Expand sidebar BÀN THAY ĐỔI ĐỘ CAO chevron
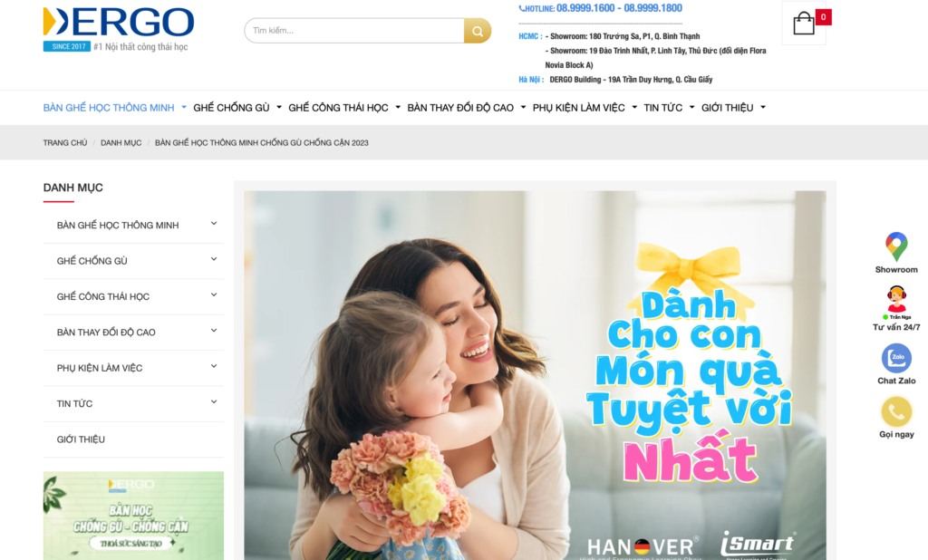 [x=214, y=331]
